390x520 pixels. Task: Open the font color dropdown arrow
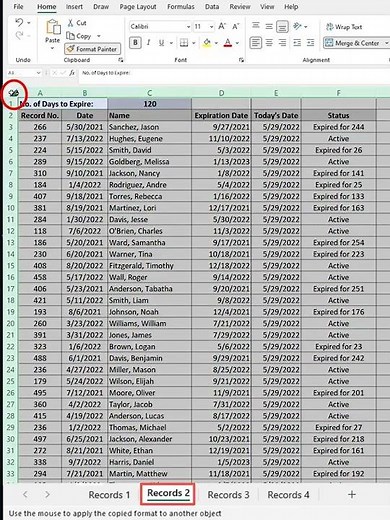[237, 43]
